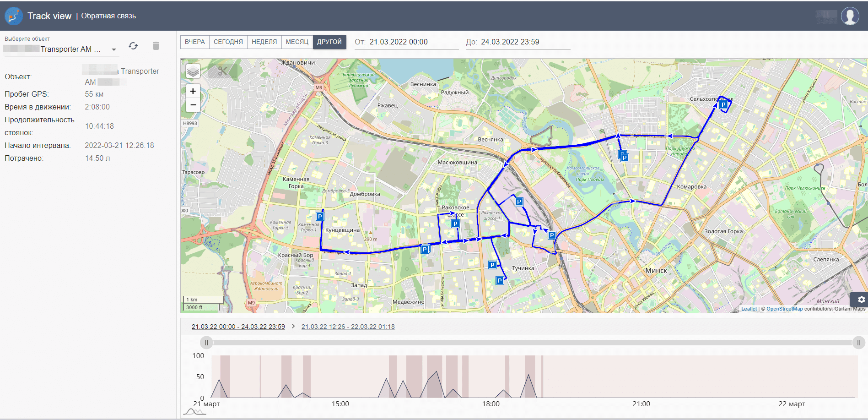Click the trash delete icon

click(x=156, y=46)
